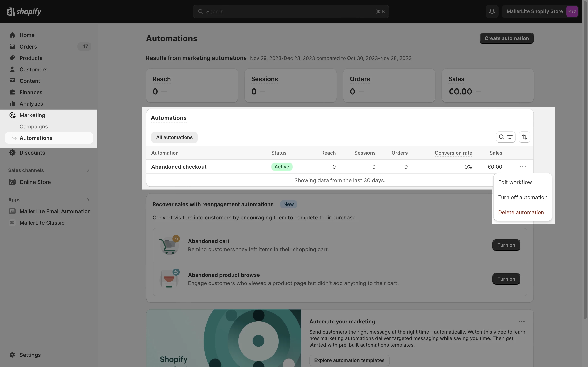588x367 pixels.
Task: Expand the Sales channels section chevron
Action: click(88, 170)
